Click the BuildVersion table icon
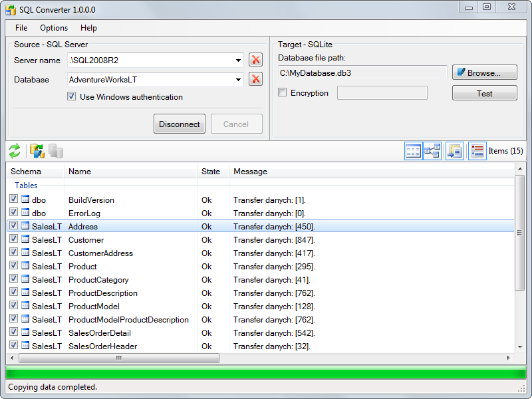532x399 pixels. click(x=25, y=199)
